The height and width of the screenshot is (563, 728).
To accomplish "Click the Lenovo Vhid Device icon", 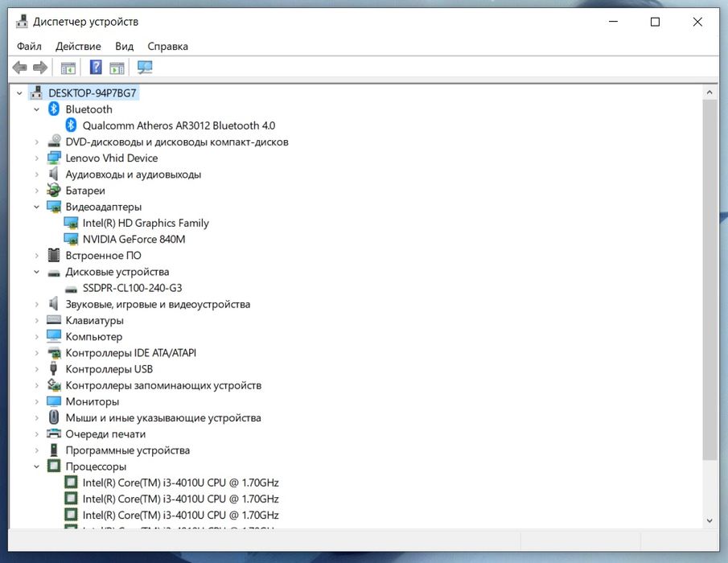I will [54, 158].
